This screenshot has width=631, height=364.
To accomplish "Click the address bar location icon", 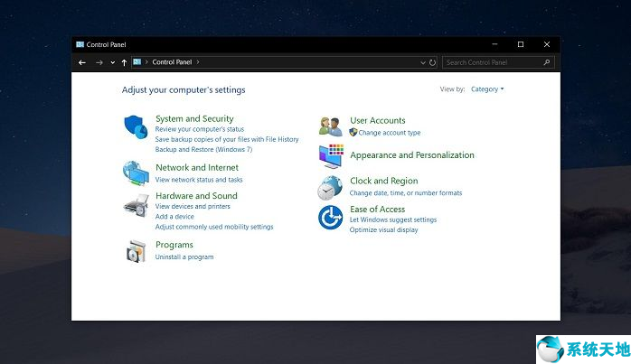I will [137, 62].
